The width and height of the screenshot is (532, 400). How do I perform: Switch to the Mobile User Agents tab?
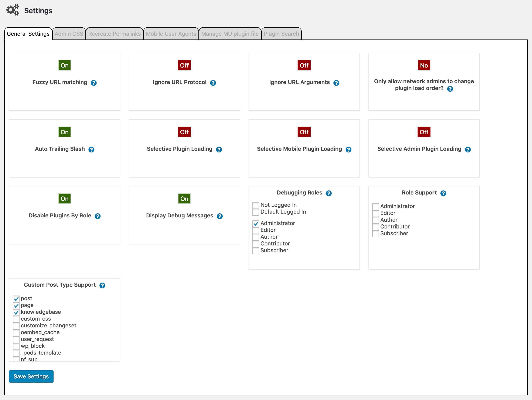(171, 34)
